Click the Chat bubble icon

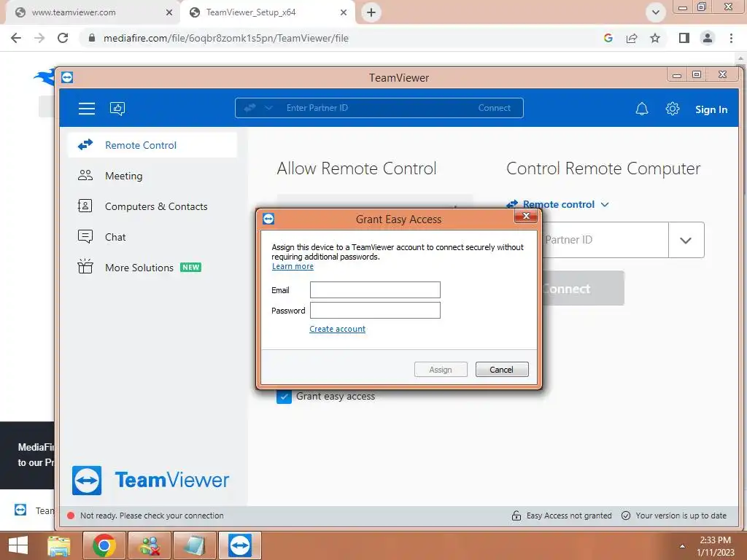tap(85, 237)
